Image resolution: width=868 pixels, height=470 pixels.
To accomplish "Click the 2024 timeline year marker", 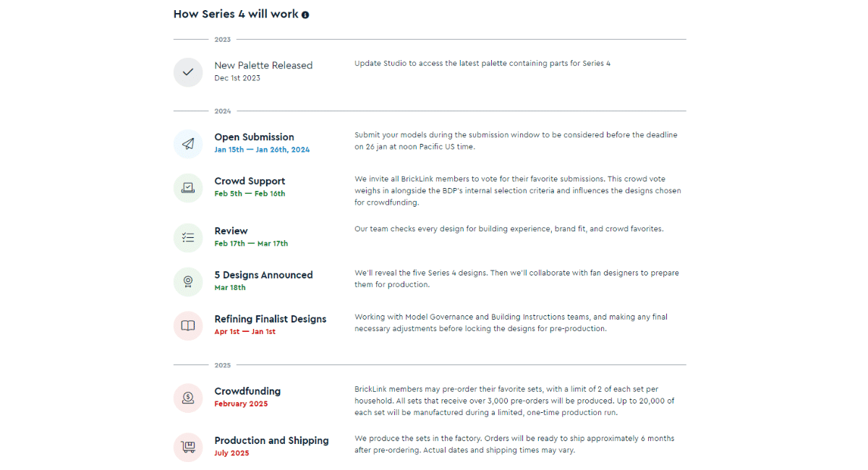I will pos(222,111).
